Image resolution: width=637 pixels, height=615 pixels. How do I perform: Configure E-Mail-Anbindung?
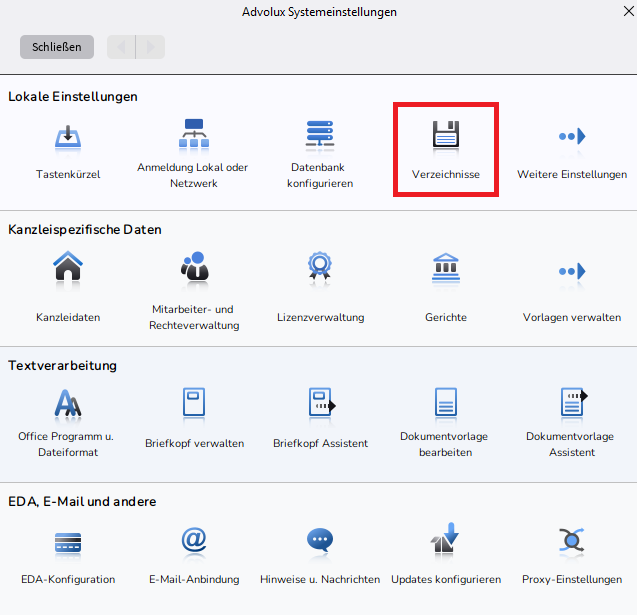[x=193, y=540]
